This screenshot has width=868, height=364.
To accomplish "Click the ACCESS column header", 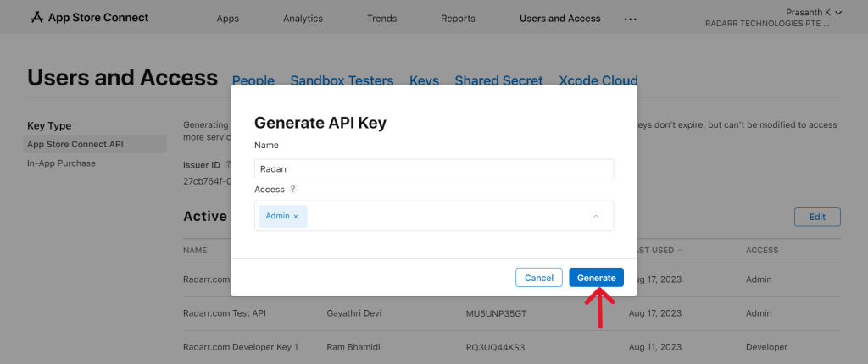I will [x=762, y=250].
